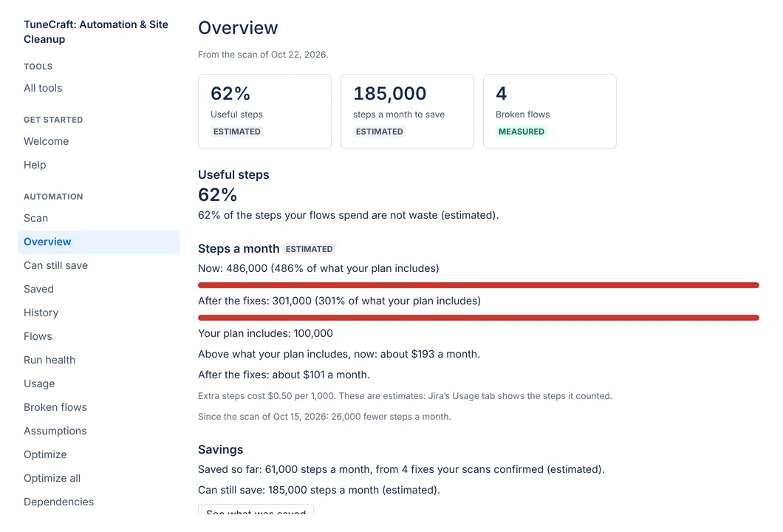The image size is (783, 532).
Task: Click 'Your plan includes: 100,000' text
Action: (x=266, y=333)
